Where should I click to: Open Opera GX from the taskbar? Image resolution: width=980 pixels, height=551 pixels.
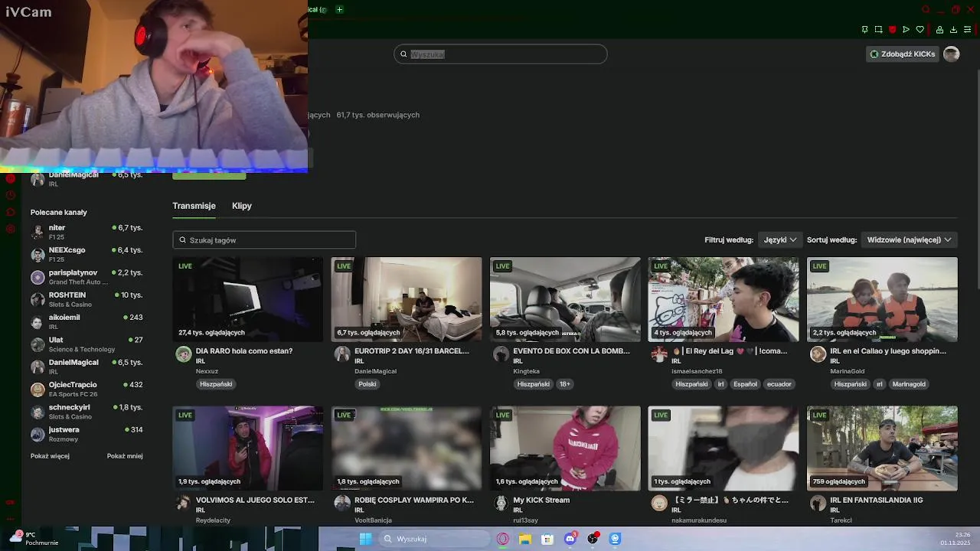click(x=503, y=539)
